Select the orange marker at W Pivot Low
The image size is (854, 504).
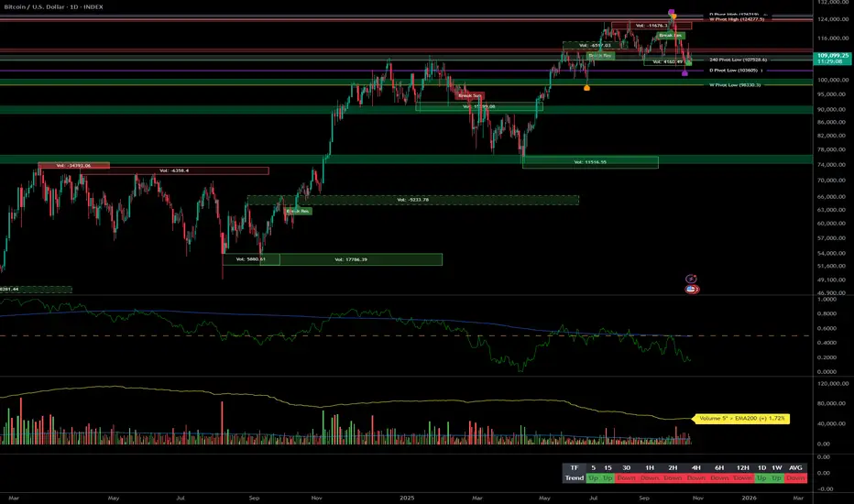tap(586, 88)
